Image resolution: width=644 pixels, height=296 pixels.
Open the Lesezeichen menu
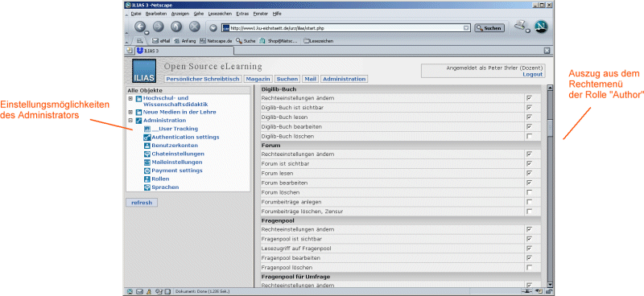pyautogui.click(x=220, y=14)
